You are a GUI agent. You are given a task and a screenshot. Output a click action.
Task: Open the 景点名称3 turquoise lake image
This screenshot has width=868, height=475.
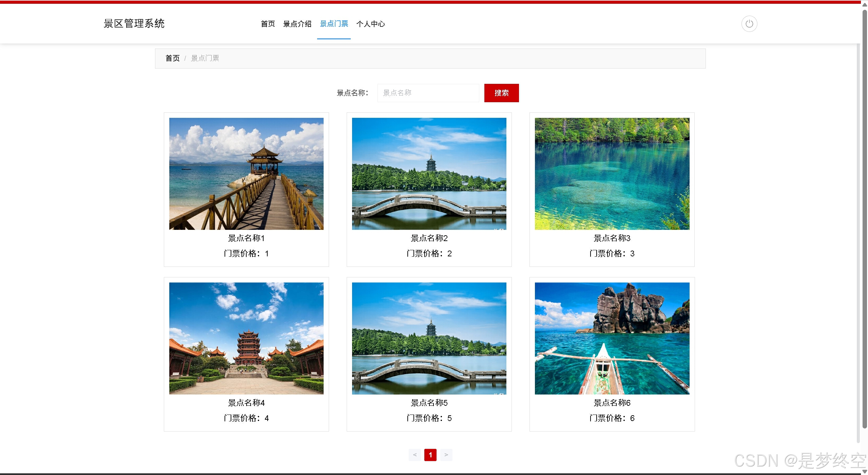[612, 173]
